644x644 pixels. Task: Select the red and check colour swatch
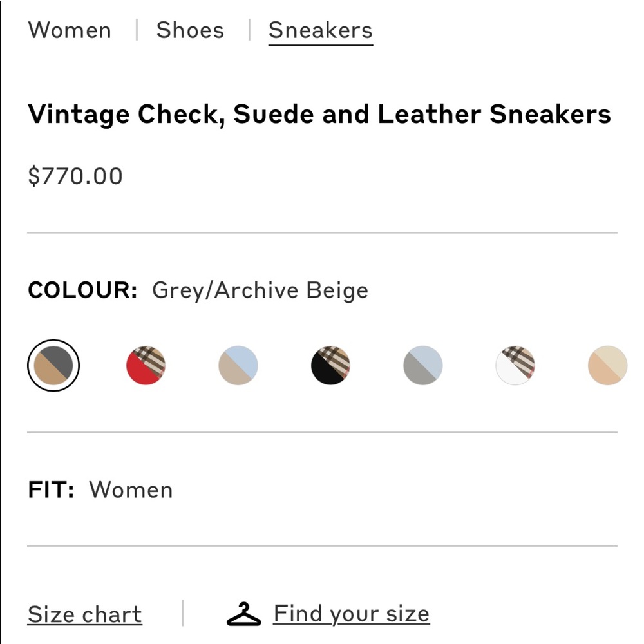pos(146,365)
